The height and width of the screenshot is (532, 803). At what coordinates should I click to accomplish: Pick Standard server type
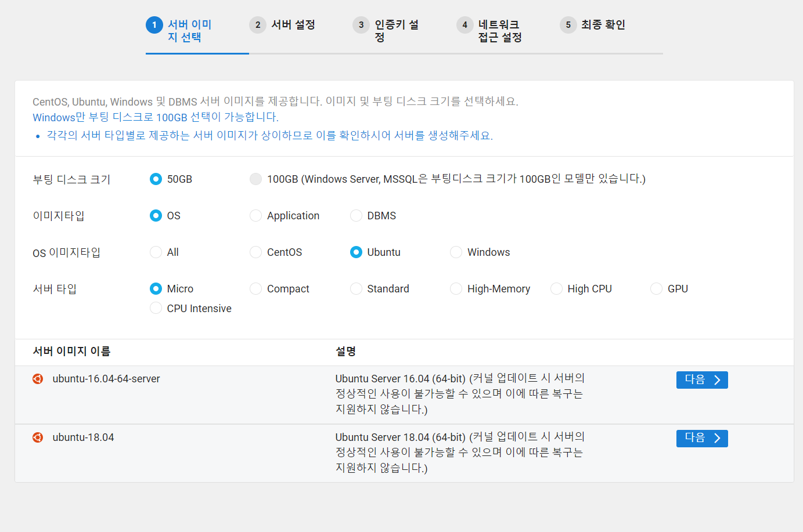coord(356,288)
